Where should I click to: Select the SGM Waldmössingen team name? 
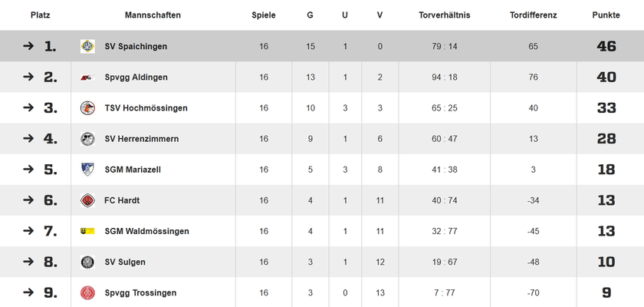pos(146,231)
